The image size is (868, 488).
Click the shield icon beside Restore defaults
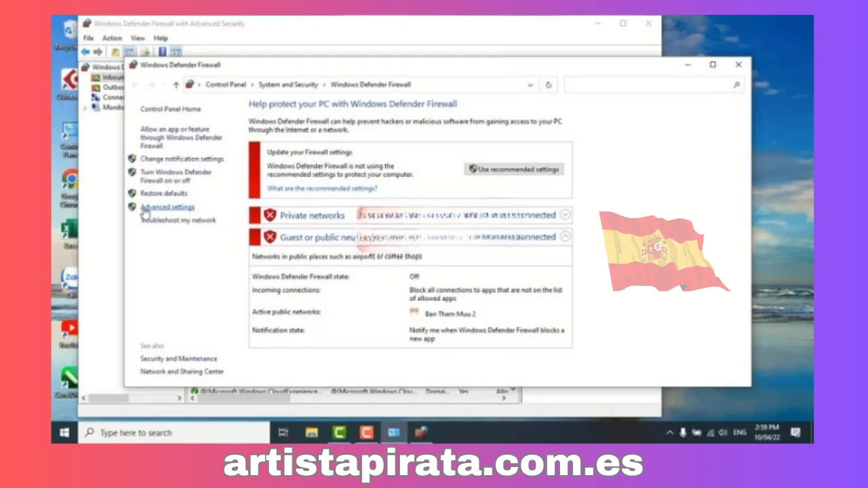(132, 193)
